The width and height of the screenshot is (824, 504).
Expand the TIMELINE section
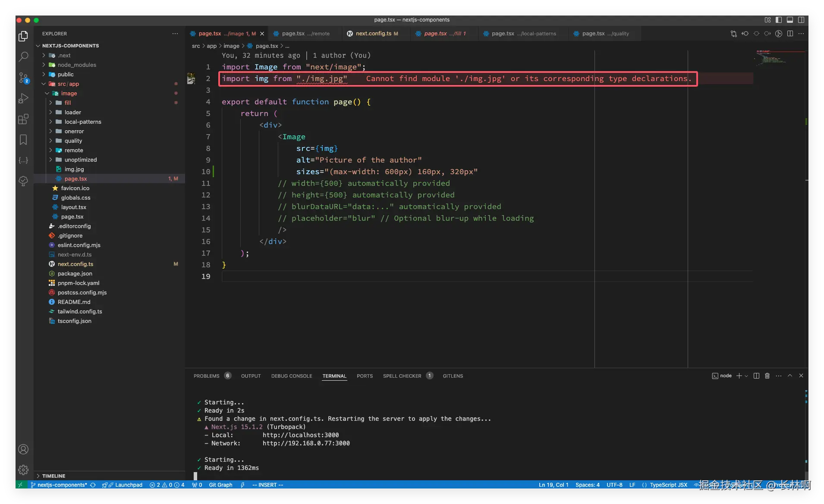click(53, 476)
